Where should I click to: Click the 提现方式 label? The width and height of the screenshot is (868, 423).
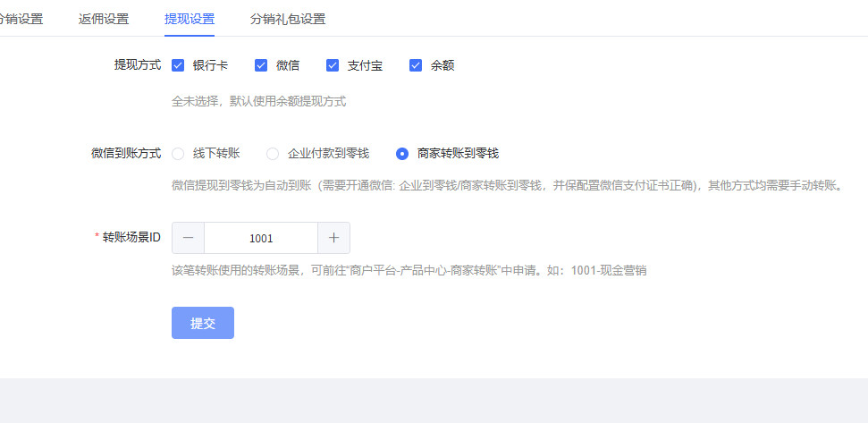(x=138, y=65)
